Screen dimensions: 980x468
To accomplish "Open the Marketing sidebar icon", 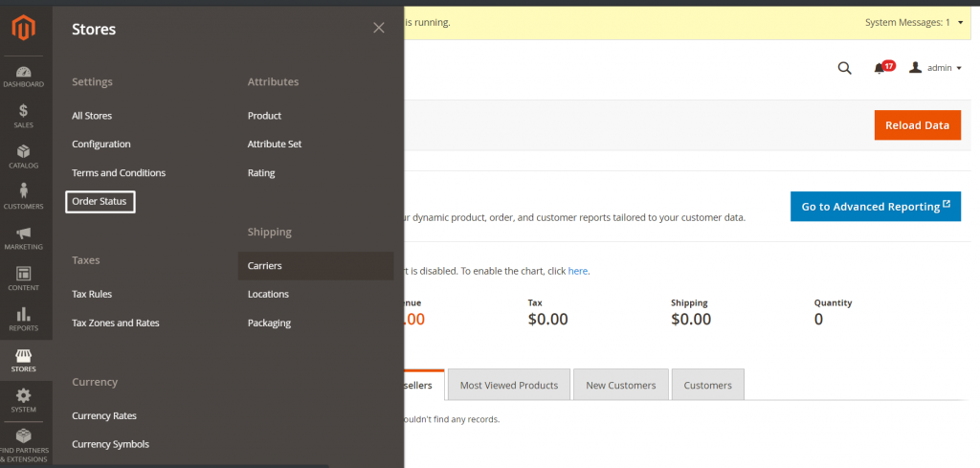I will tap(24, 238).
